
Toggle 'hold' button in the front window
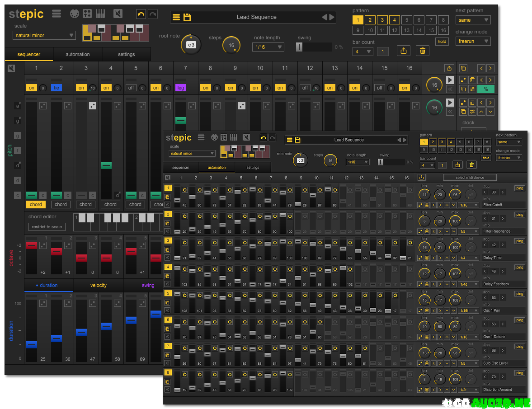pyautogui.click(x=486, y=158)
